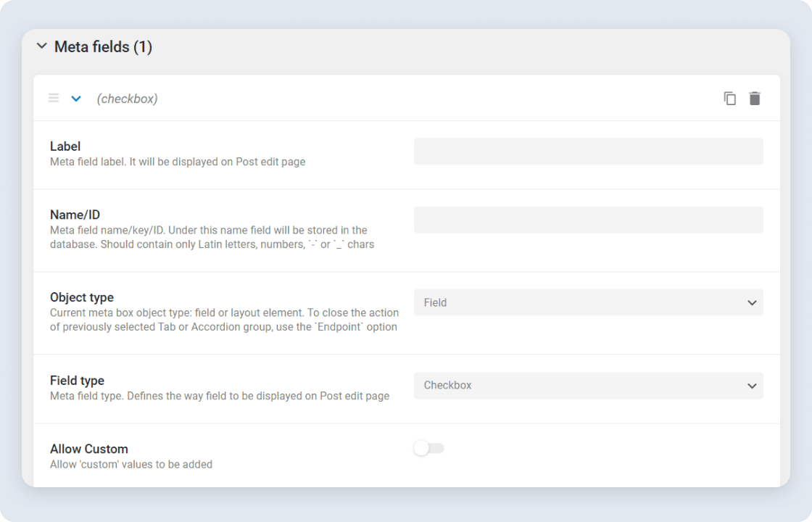Click the 'Current meta box object type' description
This screenshot has height=522, width=812.
point(224,320)
